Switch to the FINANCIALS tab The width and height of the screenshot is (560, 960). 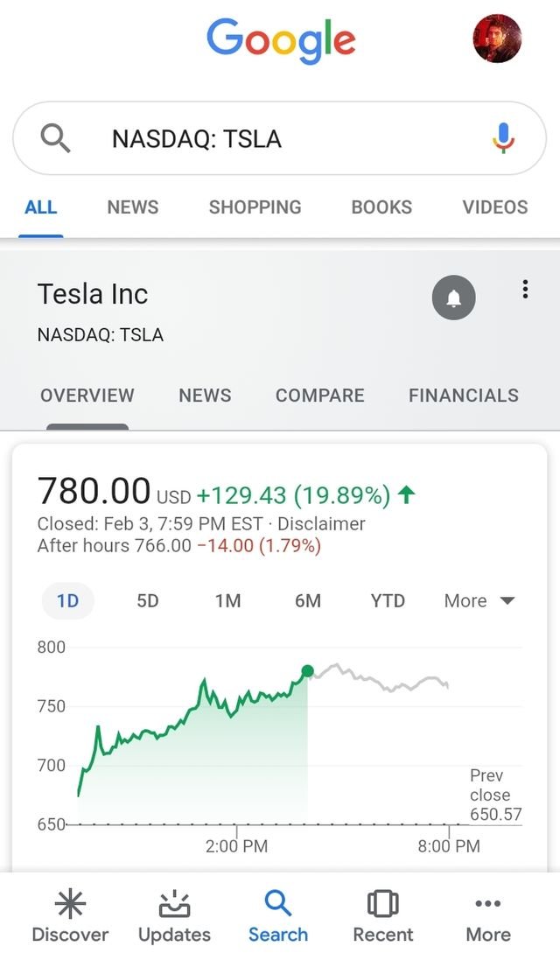463,396
